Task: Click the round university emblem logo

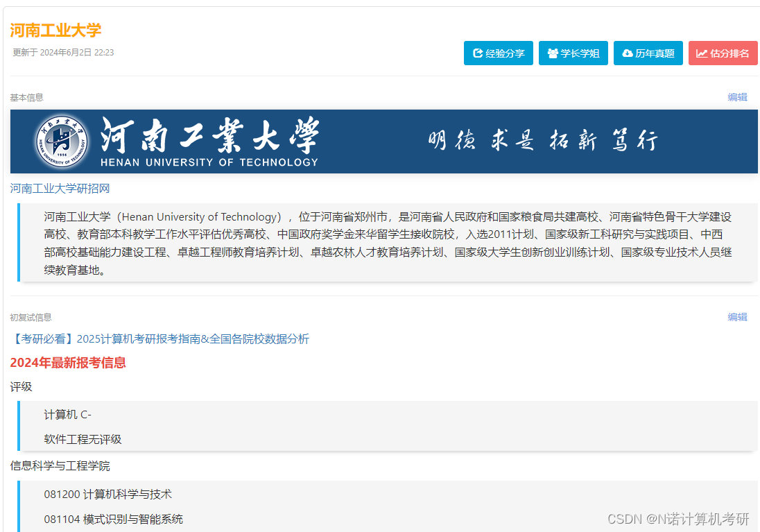Action: [62, 141]
